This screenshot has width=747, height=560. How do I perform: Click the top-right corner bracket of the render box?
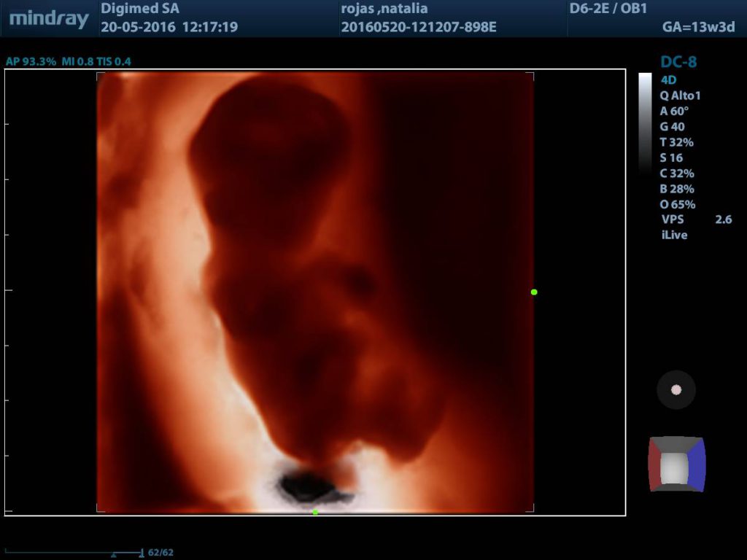[530, 76]
